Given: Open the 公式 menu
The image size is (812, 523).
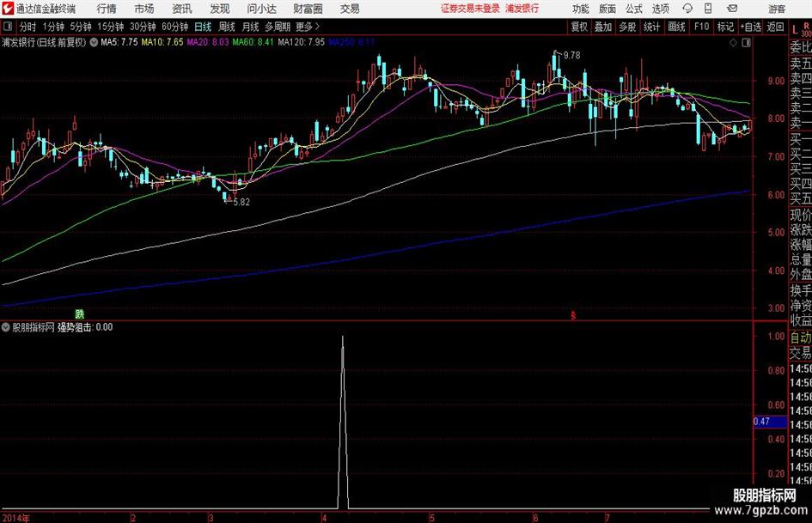Looking at the screenshot, I should (x=634, y=9).
